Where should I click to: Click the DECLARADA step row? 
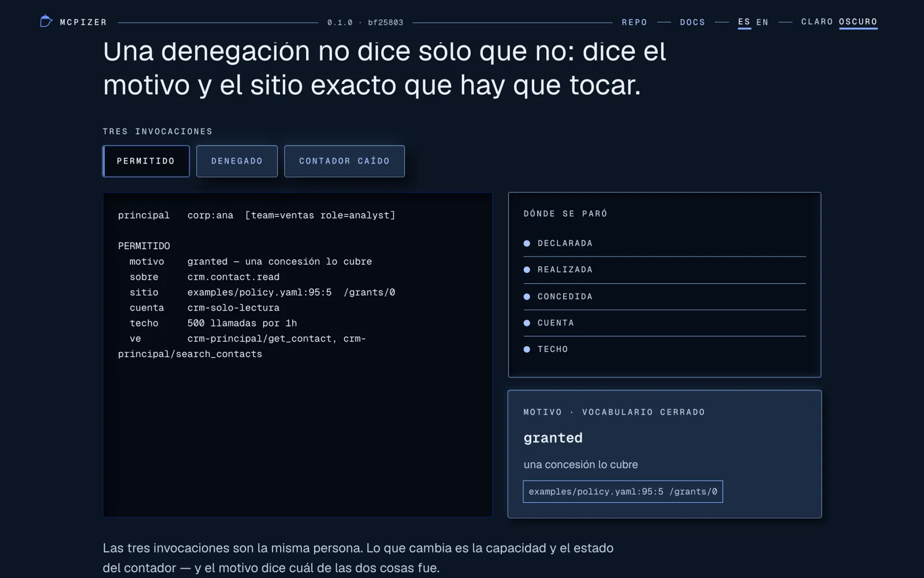point(664,243)
